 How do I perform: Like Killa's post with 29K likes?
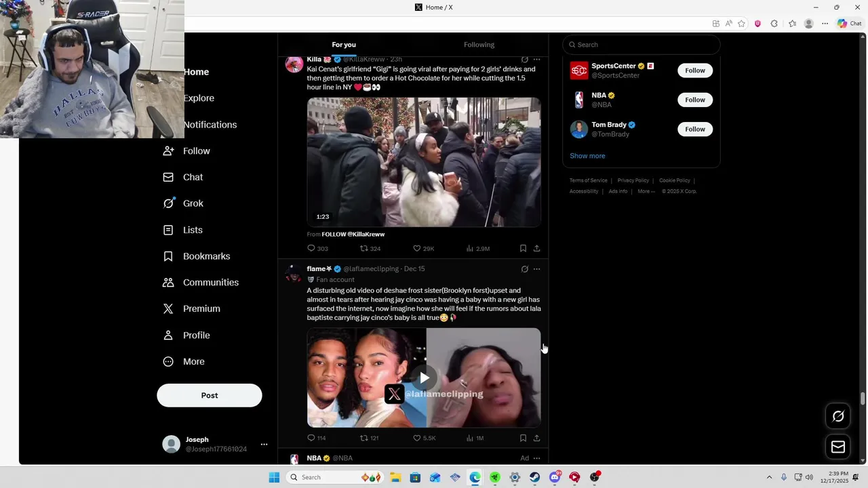[x=424, y=249]
